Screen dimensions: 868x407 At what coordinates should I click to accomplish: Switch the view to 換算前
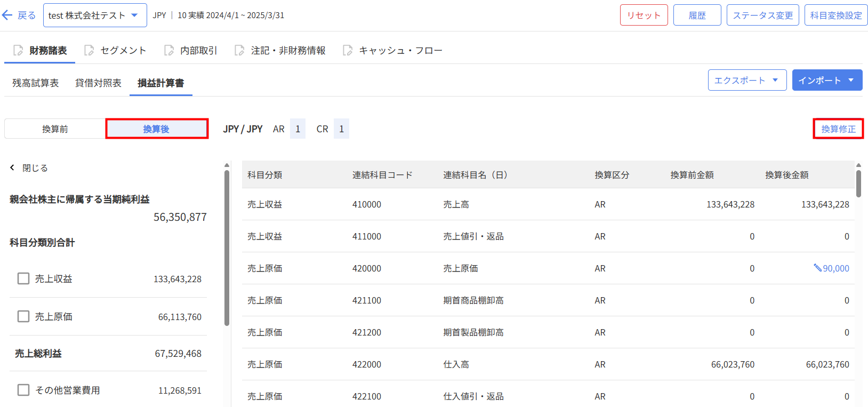55,129
